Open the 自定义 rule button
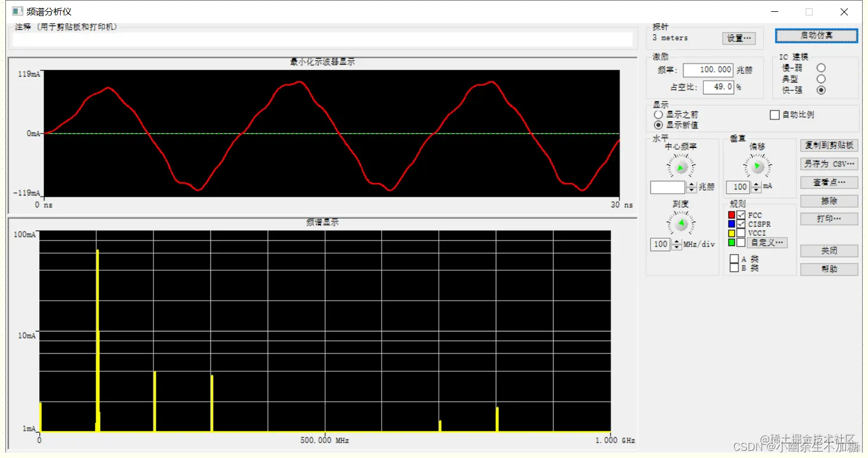 tap(767, 242)
